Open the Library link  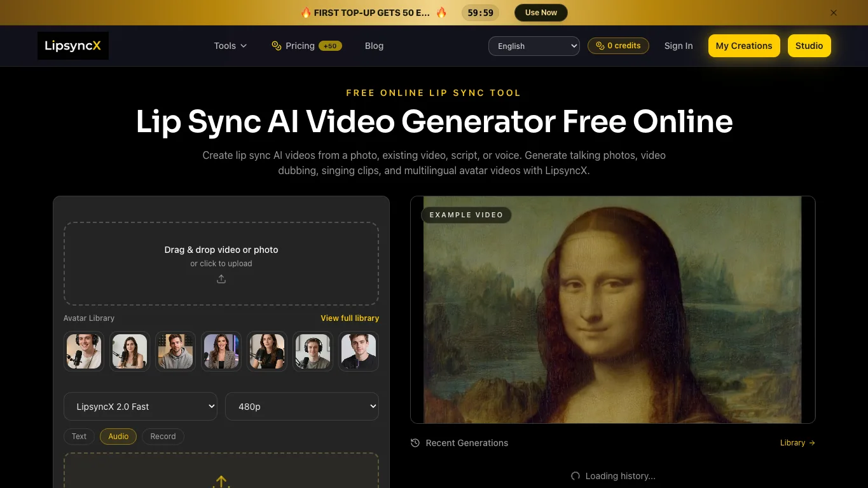797,443
